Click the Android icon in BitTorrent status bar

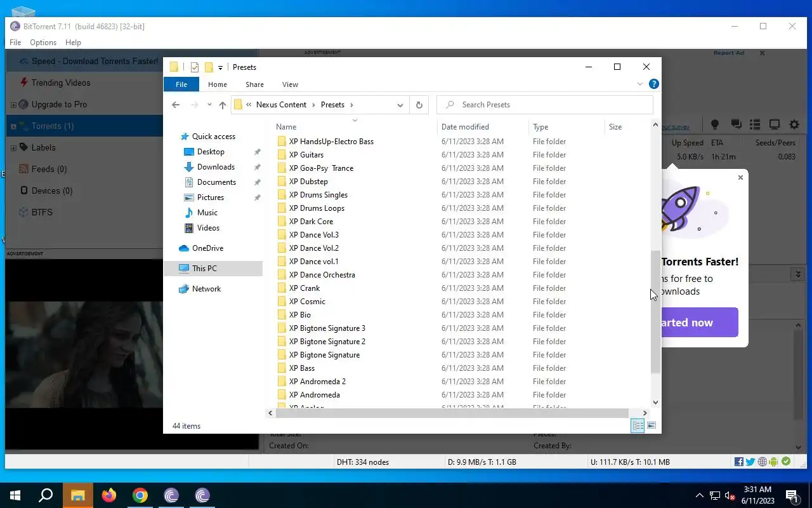point(774,462)
